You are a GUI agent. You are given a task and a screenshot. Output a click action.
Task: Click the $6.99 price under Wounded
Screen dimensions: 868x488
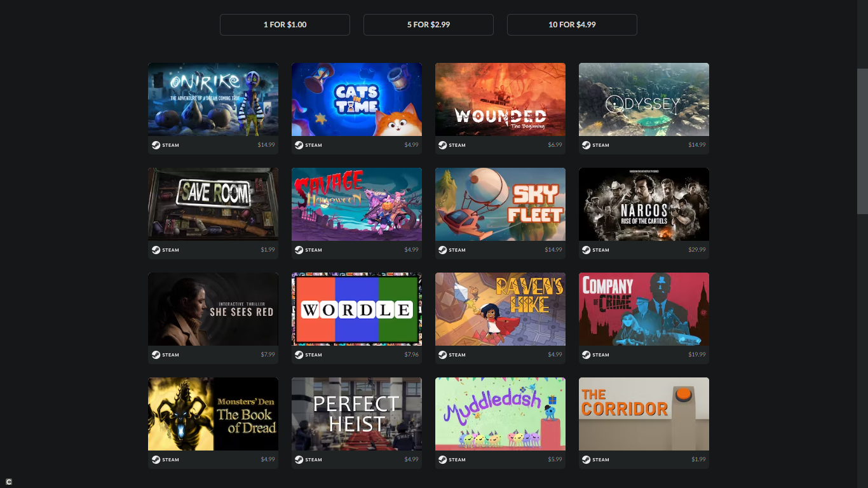tap(555, 145)
